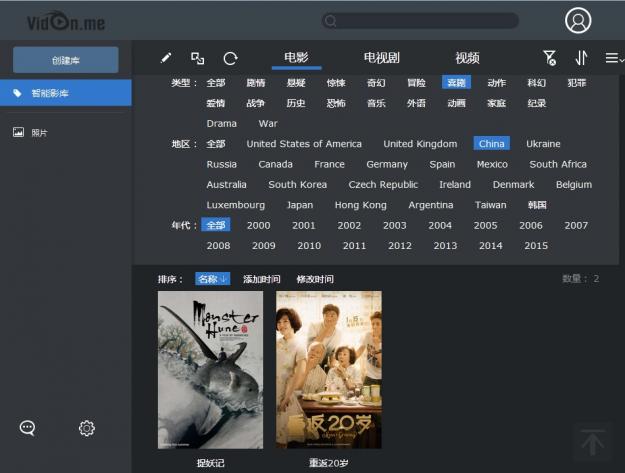Filter region Taiwan

click(491, 205)
